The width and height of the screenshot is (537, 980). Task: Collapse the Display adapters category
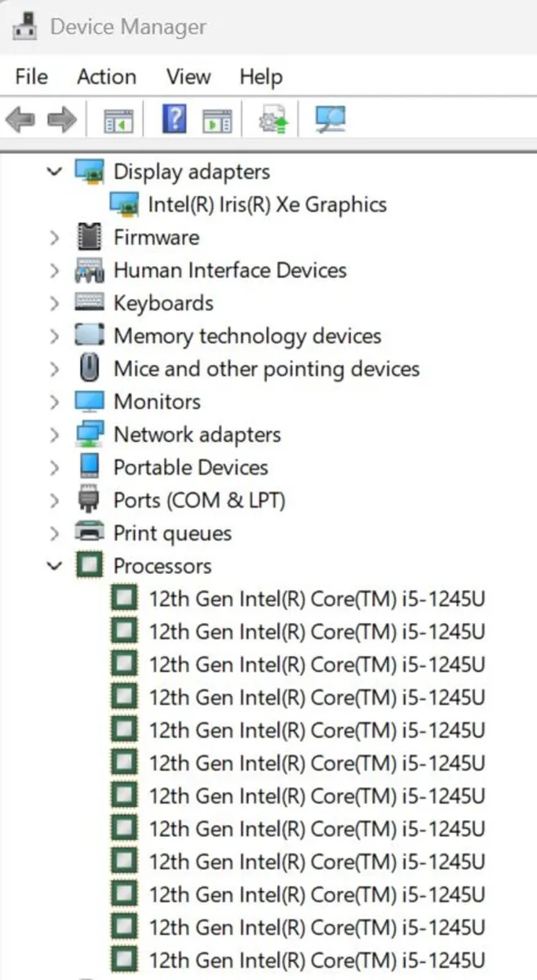point(54,171)
